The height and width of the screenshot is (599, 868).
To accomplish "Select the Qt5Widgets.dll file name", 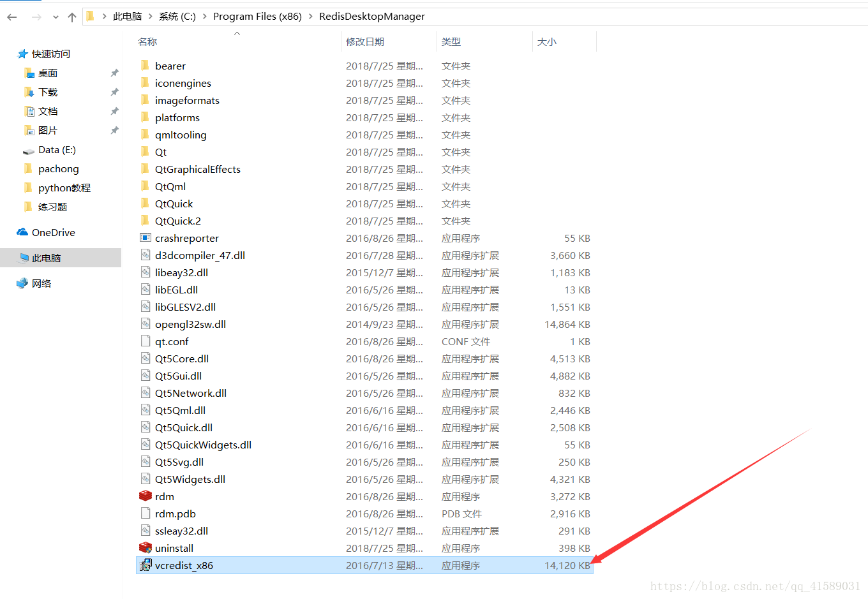I will pos(190,479).
